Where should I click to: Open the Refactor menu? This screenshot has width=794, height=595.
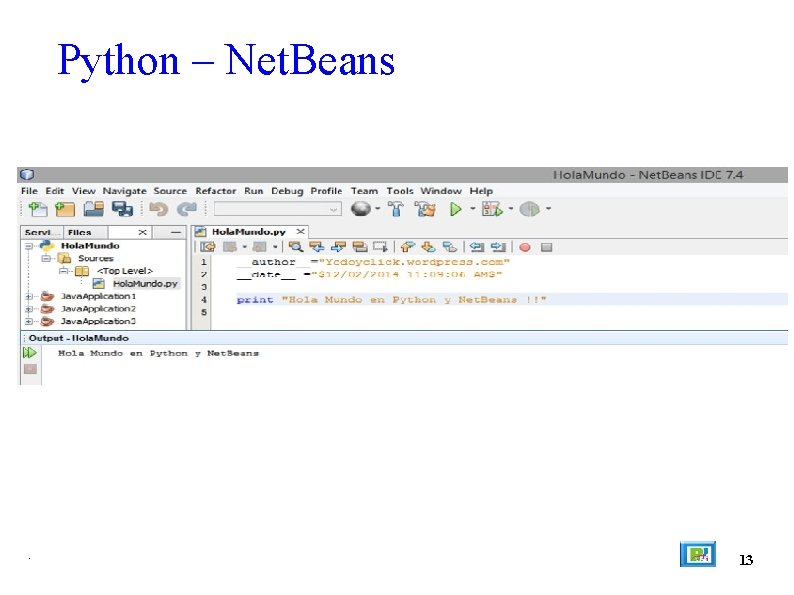click(216, 191)
